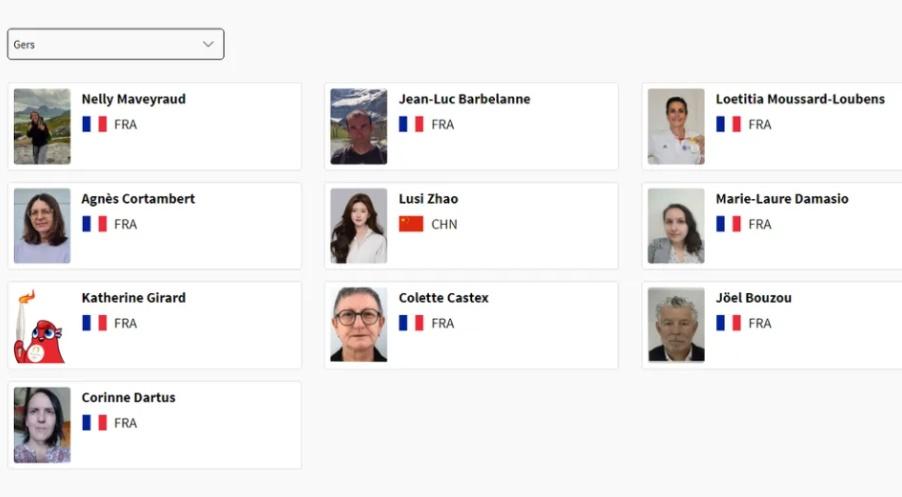
Task: Select the Colette Castex name link
Action: point(443,298)
